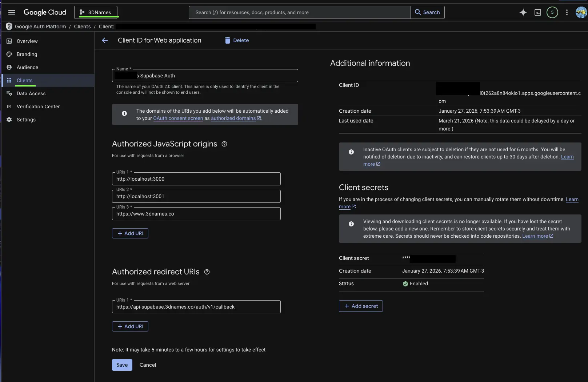
Task: Edit the http://localhost:3001 origin field
Action: pos(196,196)
